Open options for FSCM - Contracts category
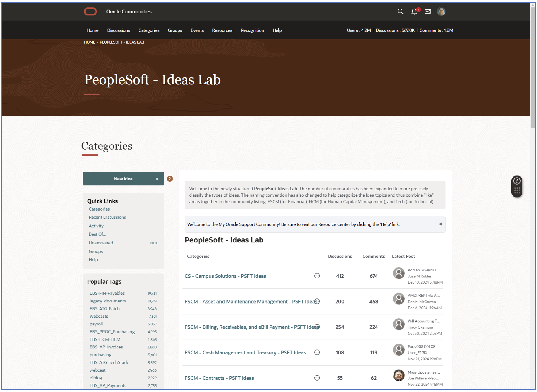Viewport: 537px width, 392px height. coord(317,378)
